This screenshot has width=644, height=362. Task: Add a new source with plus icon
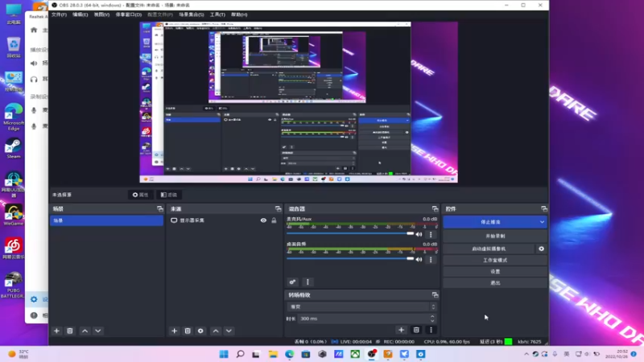coord(174,331)
